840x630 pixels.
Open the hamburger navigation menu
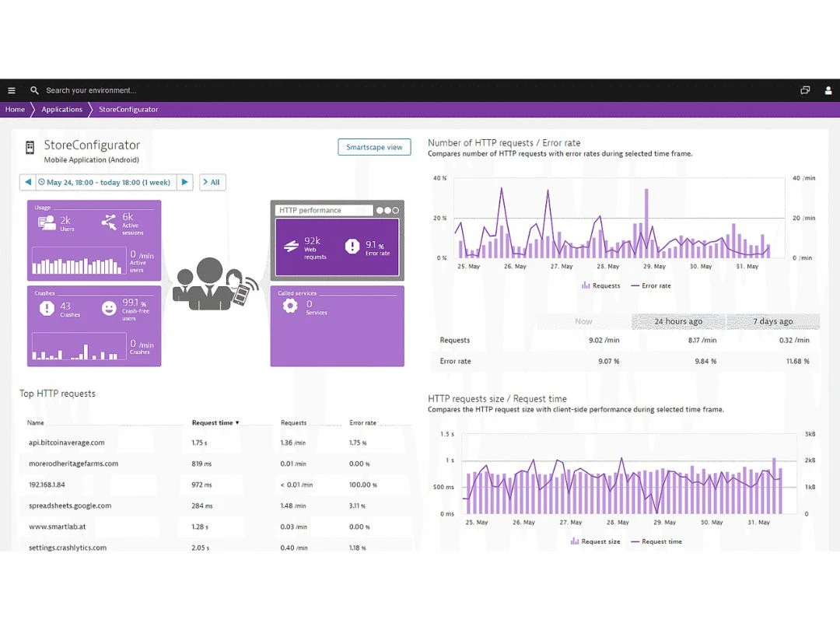(x=12, y=90)
